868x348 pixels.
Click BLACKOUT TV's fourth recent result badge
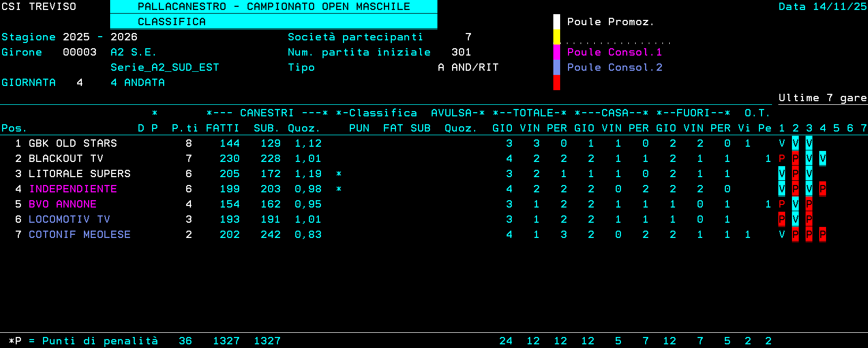822,158
